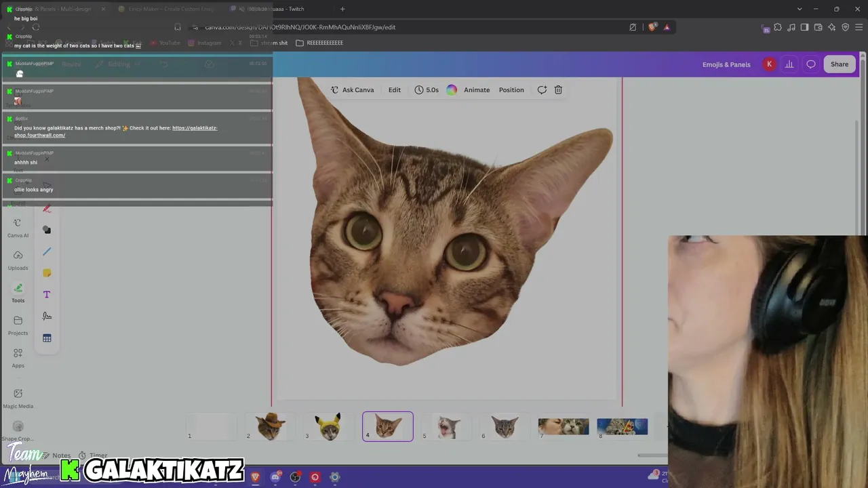Screen dimensions: 868x488
Task: Click the Share button
Action: 840,64
